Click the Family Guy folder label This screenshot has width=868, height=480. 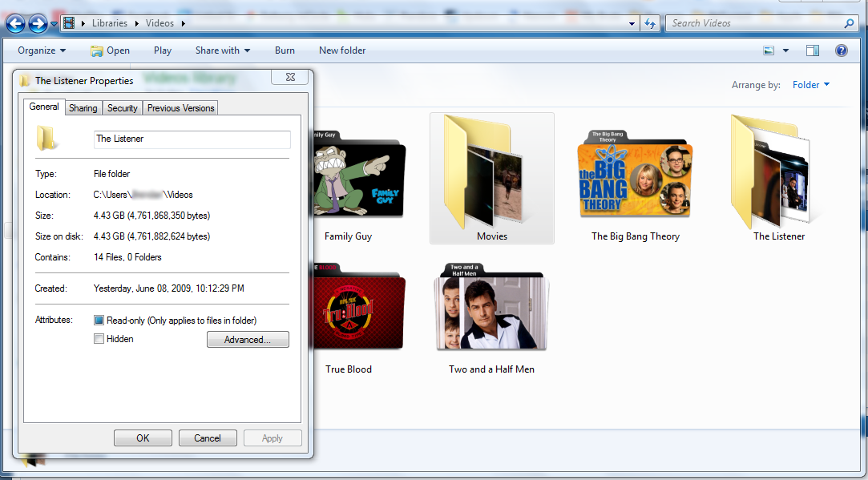348,236
